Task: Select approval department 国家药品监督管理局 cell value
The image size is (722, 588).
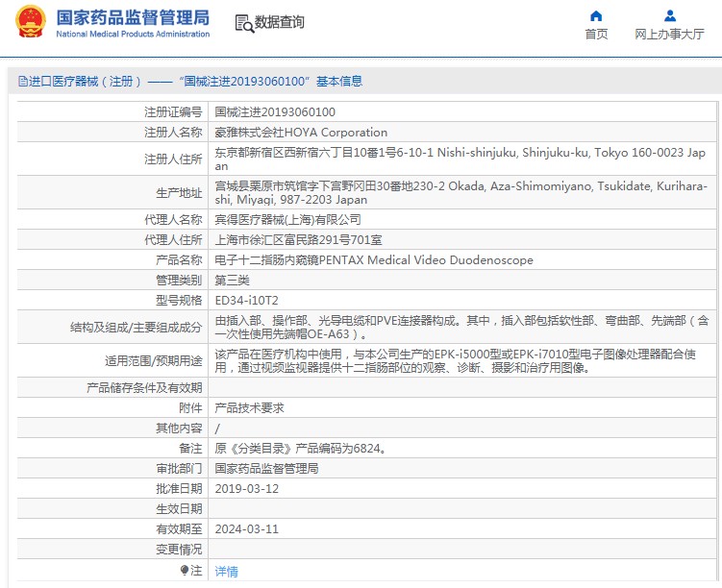Action: pyautogui.click(x=266, y=469)
